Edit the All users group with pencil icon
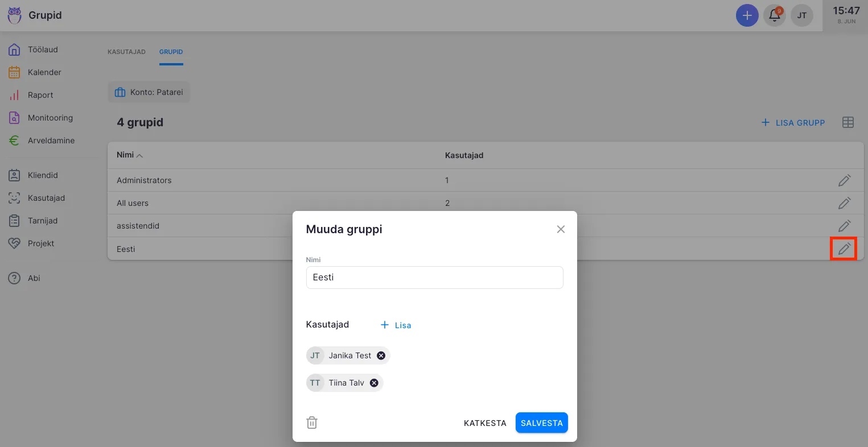 point(844,203)
